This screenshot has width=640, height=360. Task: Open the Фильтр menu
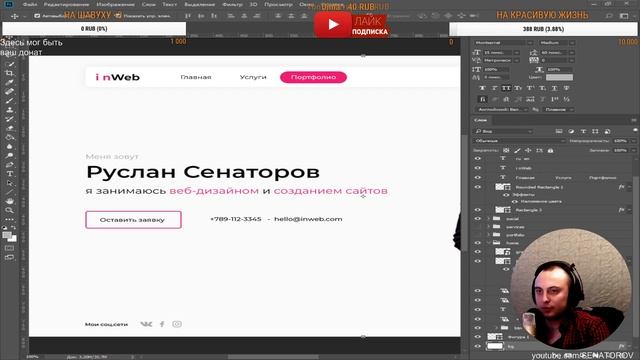232,4
